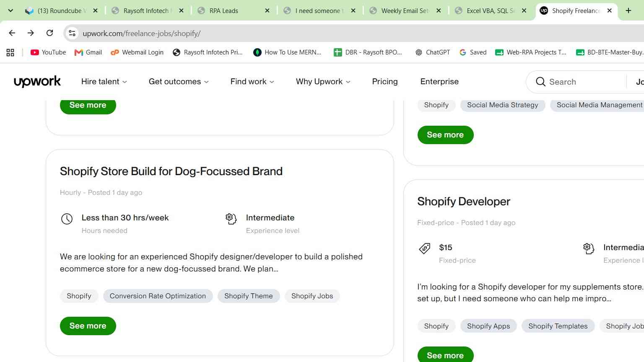Open the YouTube bookmark
The height and width of the screenshot is (362, 644).
pos(48,52)
